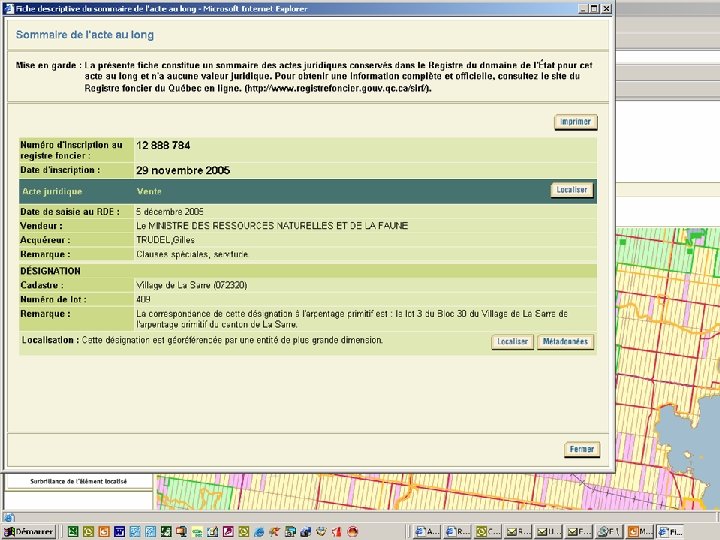Switch to the PowerPoint taskbar button labeled M...
The height and width of the screenshot is (540, 720).
coord(639,532)
